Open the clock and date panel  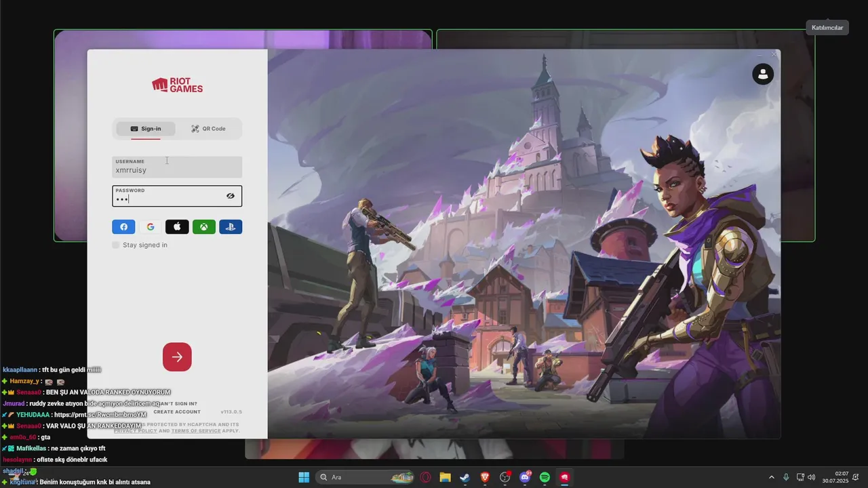835,477
